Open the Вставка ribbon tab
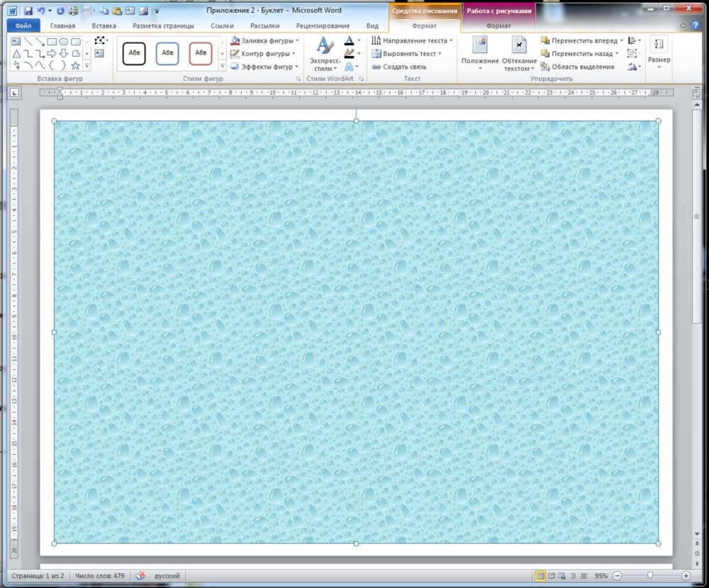The image size is (709, 588). (104, 26)
